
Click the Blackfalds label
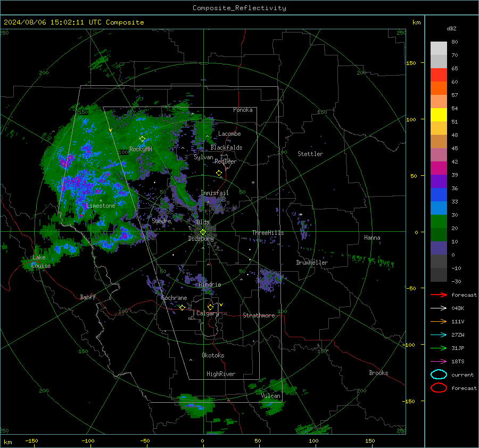226,148
